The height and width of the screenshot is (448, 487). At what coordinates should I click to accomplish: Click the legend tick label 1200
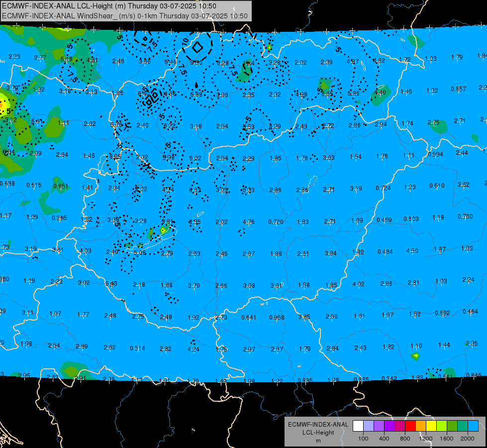click(x=426, y=439)
